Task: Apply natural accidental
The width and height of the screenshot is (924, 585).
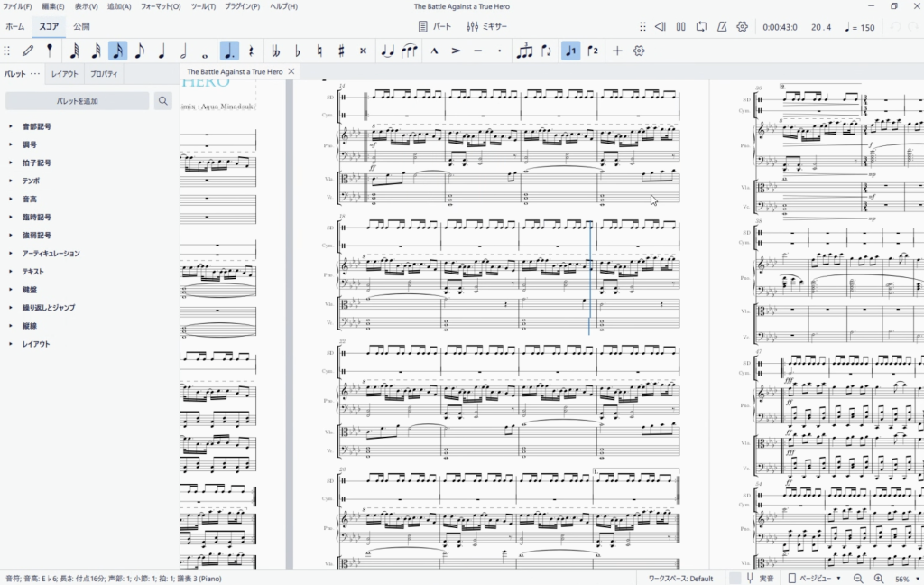Action: tap(319, 51)
